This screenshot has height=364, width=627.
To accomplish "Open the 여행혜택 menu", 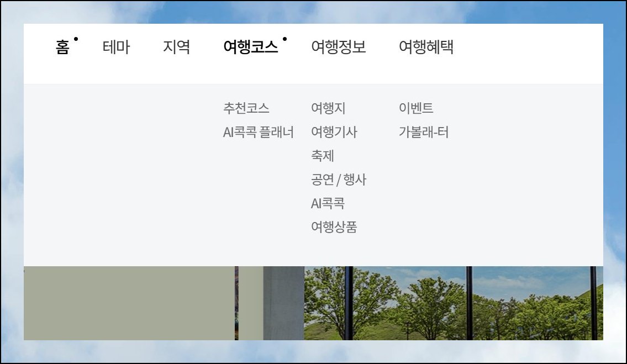I will 426,47.
